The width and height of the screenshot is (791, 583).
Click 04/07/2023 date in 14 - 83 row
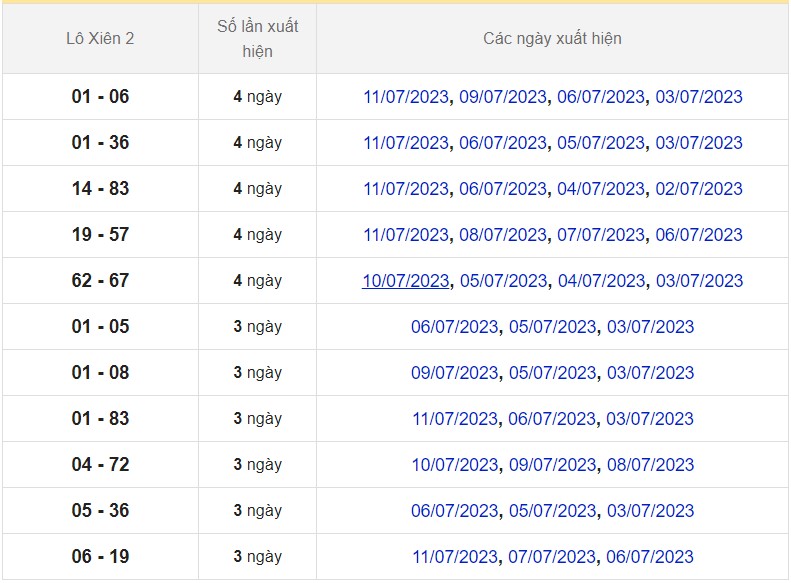click(x=601, y=189)
